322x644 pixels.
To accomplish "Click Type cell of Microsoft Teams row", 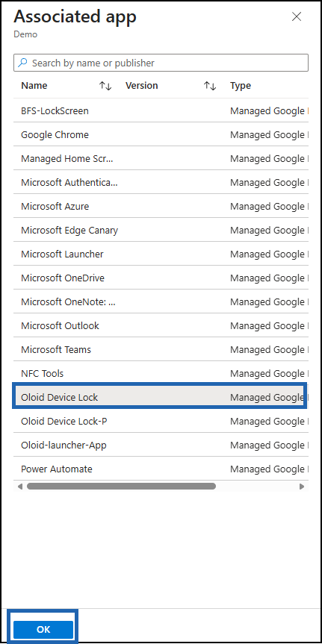I will click(x=269, y=349).
